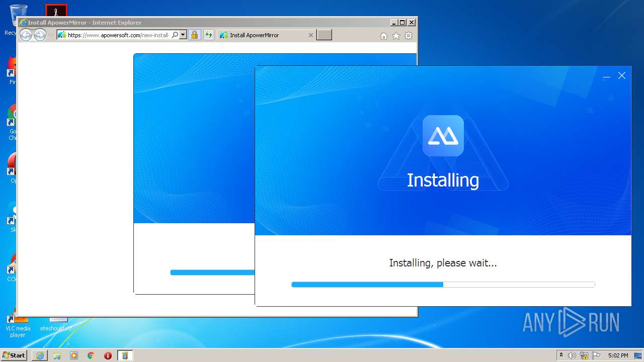Select the siteshould.rtf desktop file

click(56, 324)
